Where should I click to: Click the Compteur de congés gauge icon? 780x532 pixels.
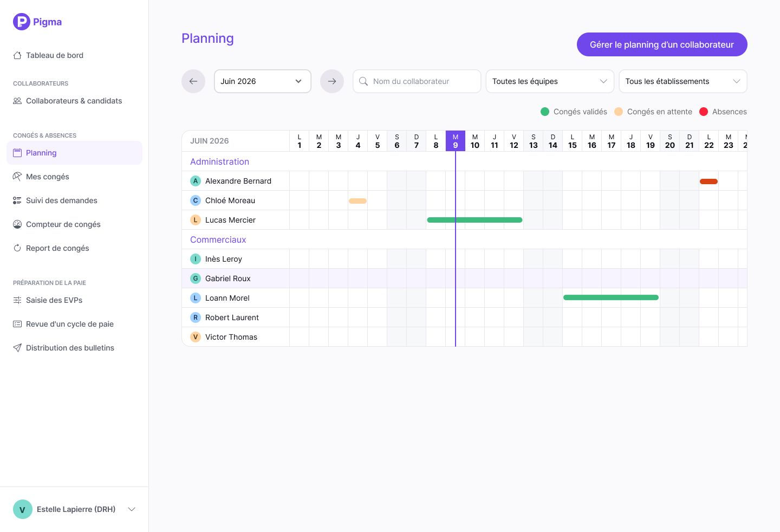[x=17, y=224]
